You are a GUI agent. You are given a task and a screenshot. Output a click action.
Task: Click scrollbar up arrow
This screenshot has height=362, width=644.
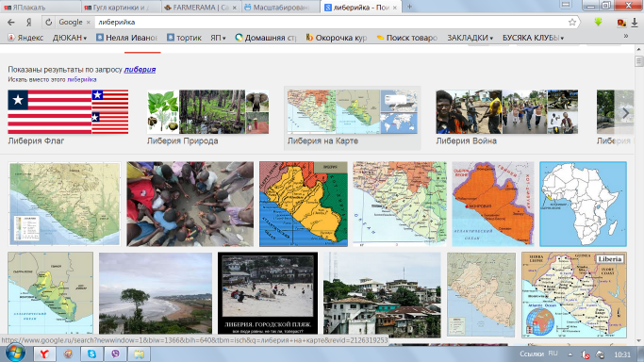(x=638, y=49)
